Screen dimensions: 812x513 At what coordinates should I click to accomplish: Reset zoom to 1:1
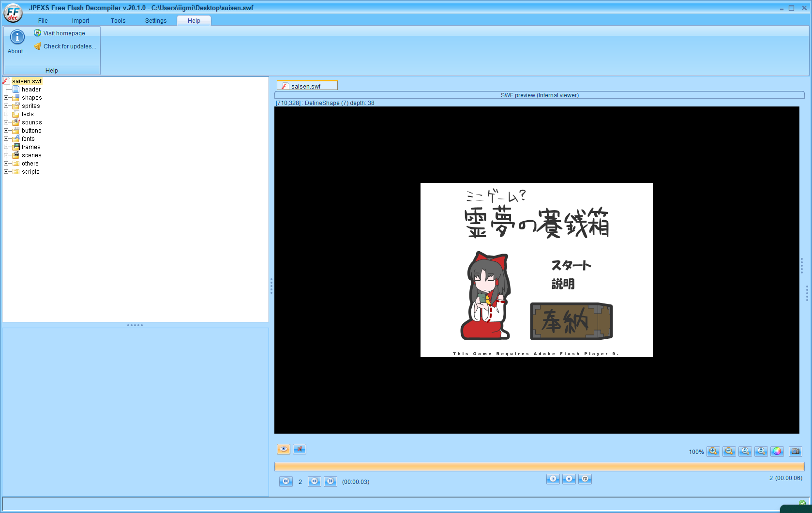[x=745, y=452]
